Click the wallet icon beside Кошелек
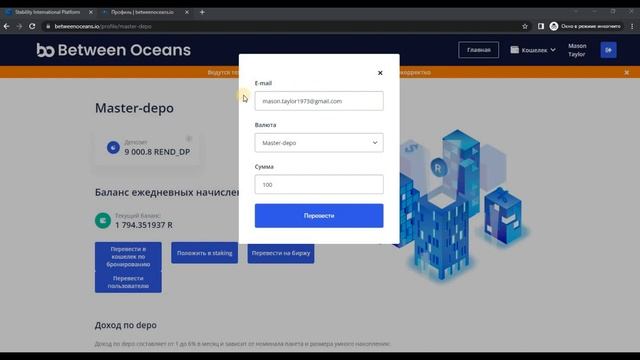The width and height of the screenshot is (640, 360). [514, 50]
